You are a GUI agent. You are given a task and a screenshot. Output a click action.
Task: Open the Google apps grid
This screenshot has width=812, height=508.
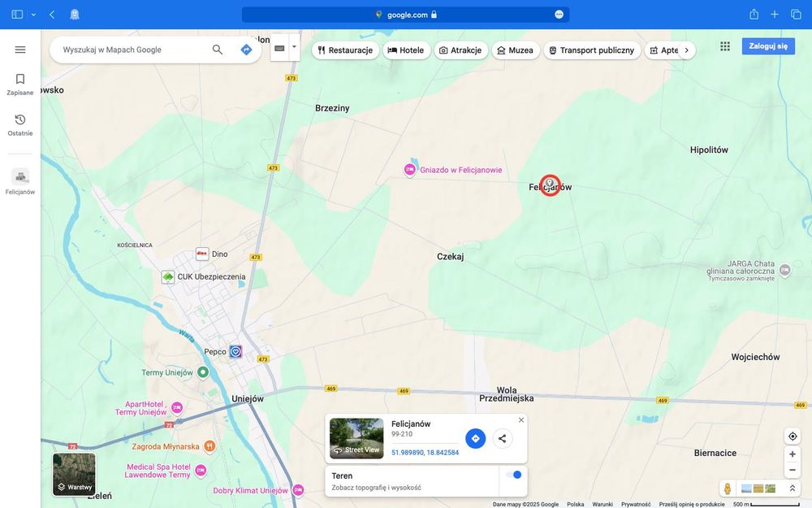(x=725, y=46)
